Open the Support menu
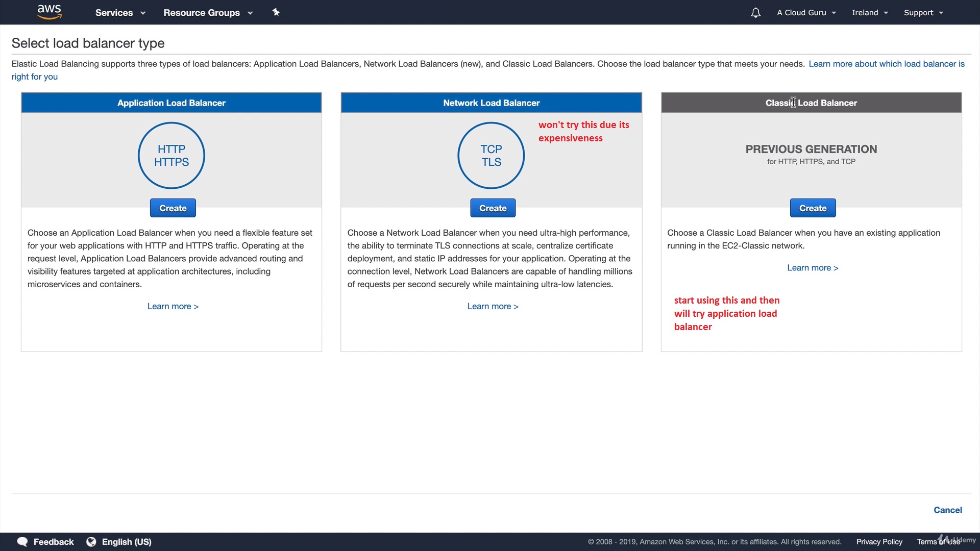This screenshot has height=551, width=980. point(923,13)
